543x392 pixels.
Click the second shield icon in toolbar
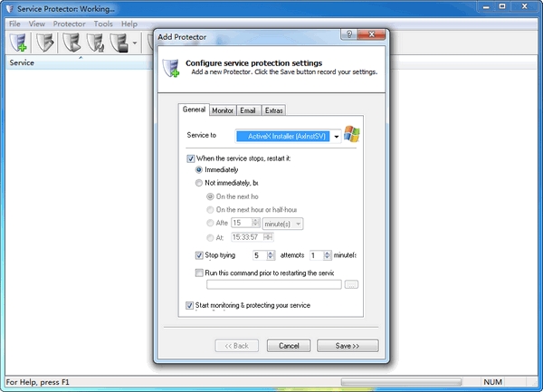tap(45, 43)
